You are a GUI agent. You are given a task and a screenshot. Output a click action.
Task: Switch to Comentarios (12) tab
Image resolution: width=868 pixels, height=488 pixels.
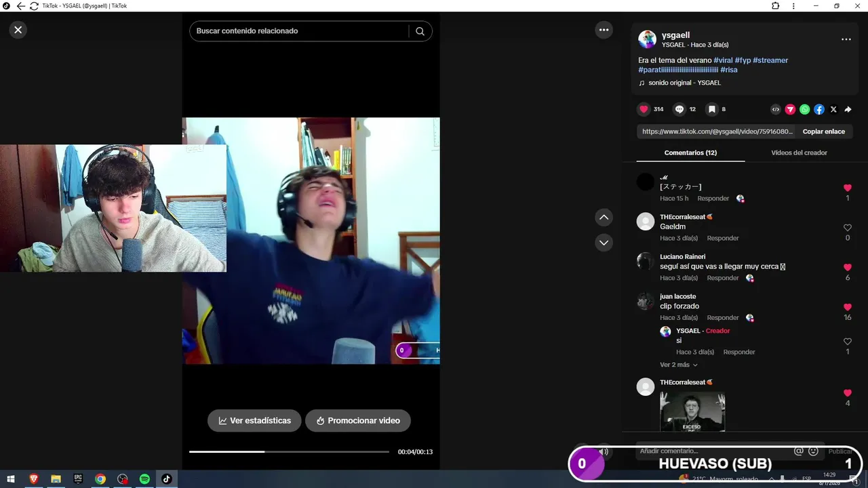pyautogui.click(x=690, y=152)
